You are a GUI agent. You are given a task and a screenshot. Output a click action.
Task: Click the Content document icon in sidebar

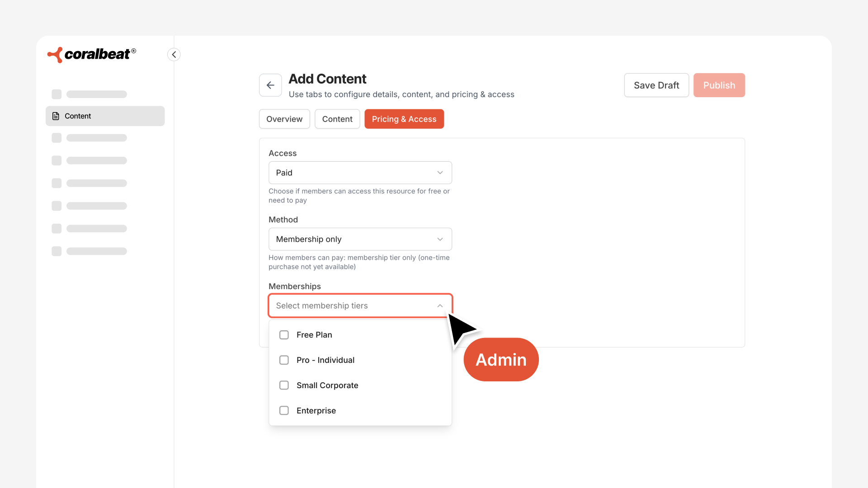[x=56, y=116]
